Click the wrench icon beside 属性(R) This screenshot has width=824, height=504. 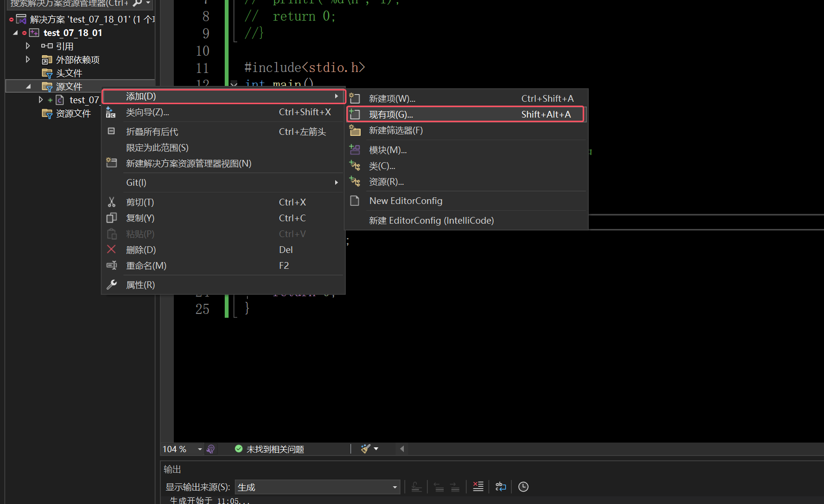[x=111, y=285]
